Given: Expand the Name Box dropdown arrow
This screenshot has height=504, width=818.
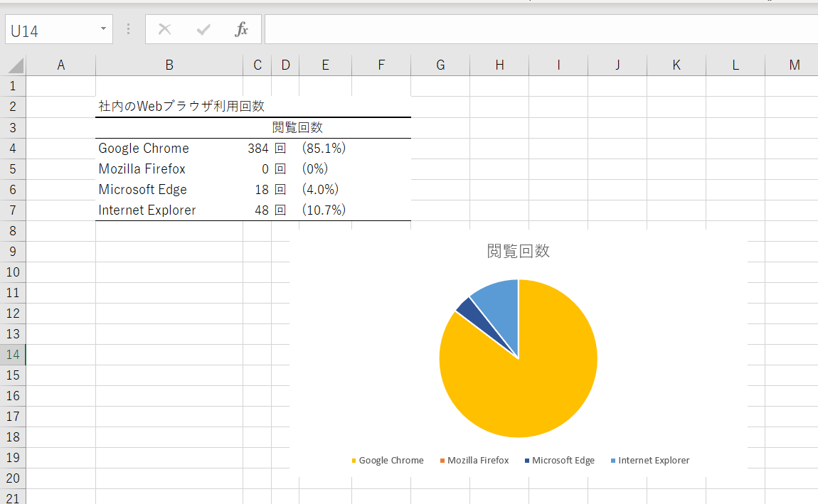Looking at the screenshot, I should (103, 29).
